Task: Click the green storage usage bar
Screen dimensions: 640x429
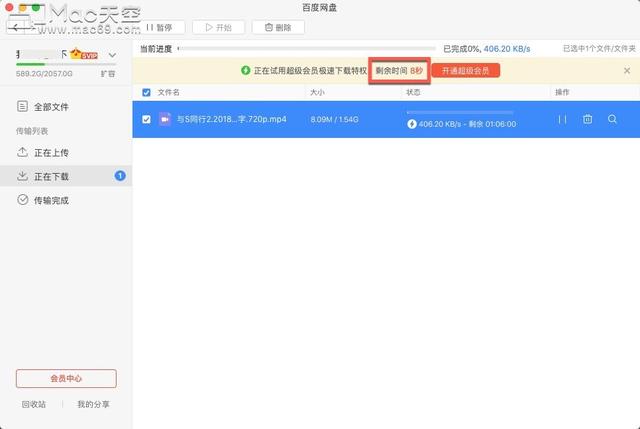Action: pyautogui.click(x=66, y=64)
